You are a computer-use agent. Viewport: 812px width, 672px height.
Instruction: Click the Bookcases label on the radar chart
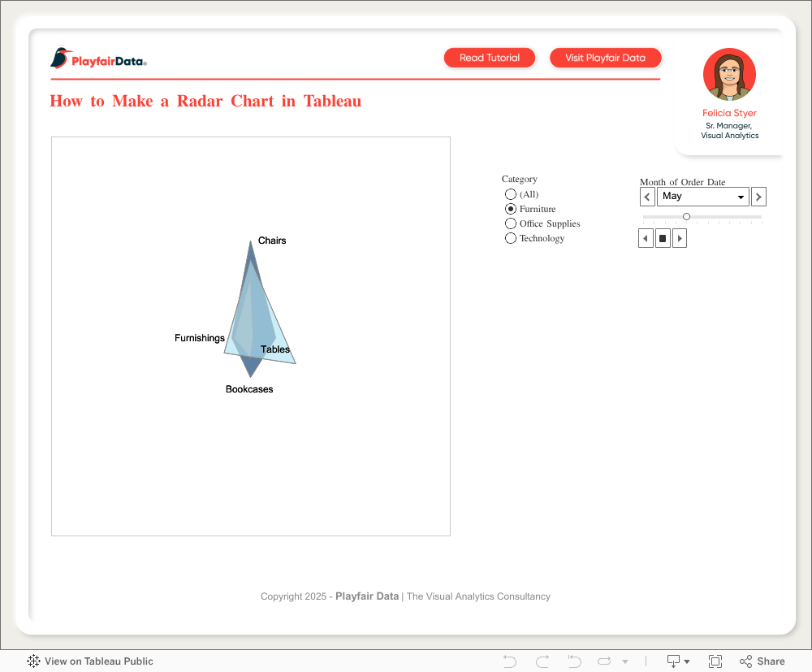coord(249,389)
